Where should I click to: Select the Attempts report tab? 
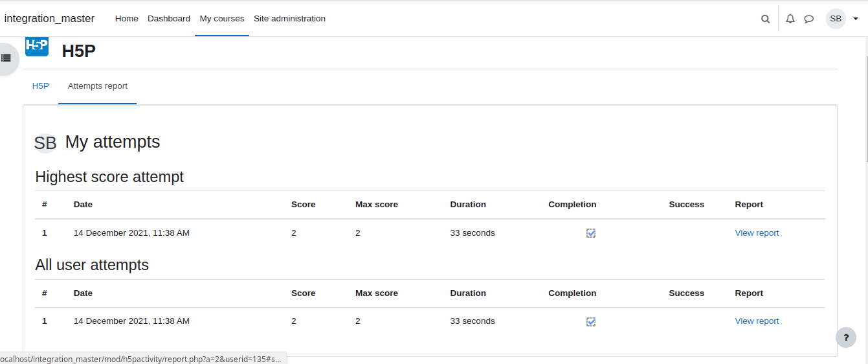(98, 86)
